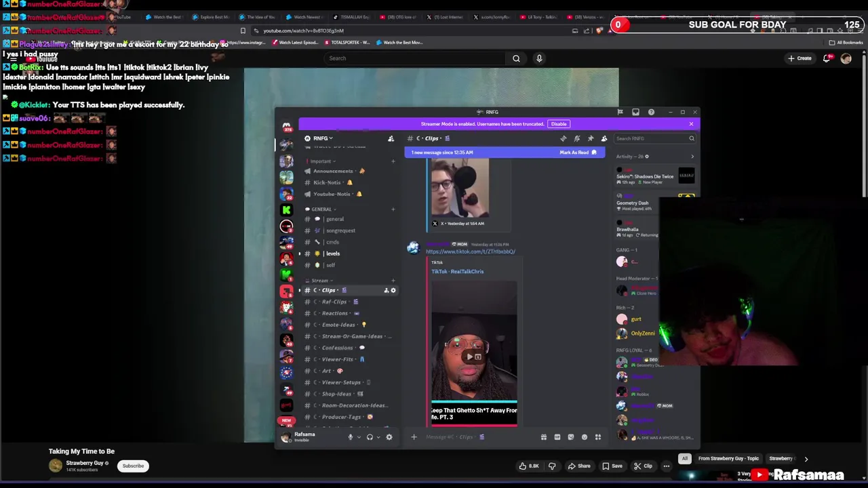
Task: Open songrequest channel
Action: [x=349, y=230]
